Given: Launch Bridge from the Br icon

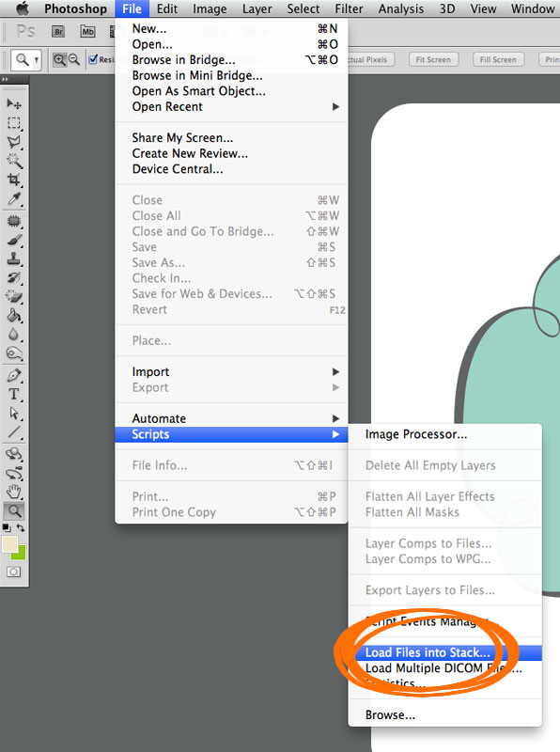Looking at the screenshot, I should tap(58, 32).
